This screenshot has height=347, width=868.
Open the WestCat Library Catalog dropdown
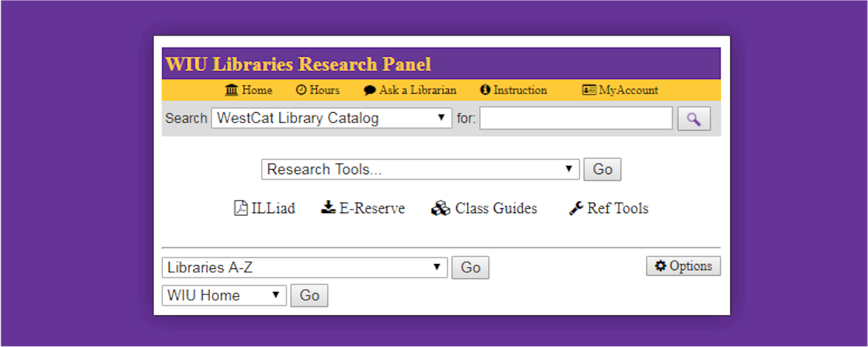[332, 118]
